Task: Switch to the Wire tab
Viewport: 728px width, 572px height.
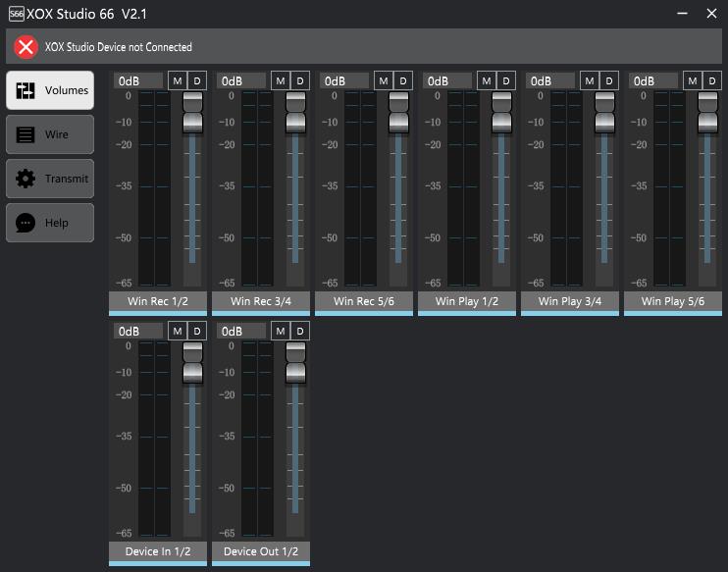Action: (x=50, y=134)
